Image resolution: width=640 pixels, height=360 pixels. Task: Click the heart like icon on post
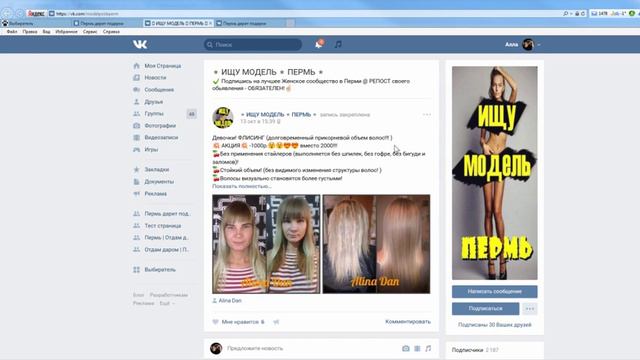tap(216, 322)
